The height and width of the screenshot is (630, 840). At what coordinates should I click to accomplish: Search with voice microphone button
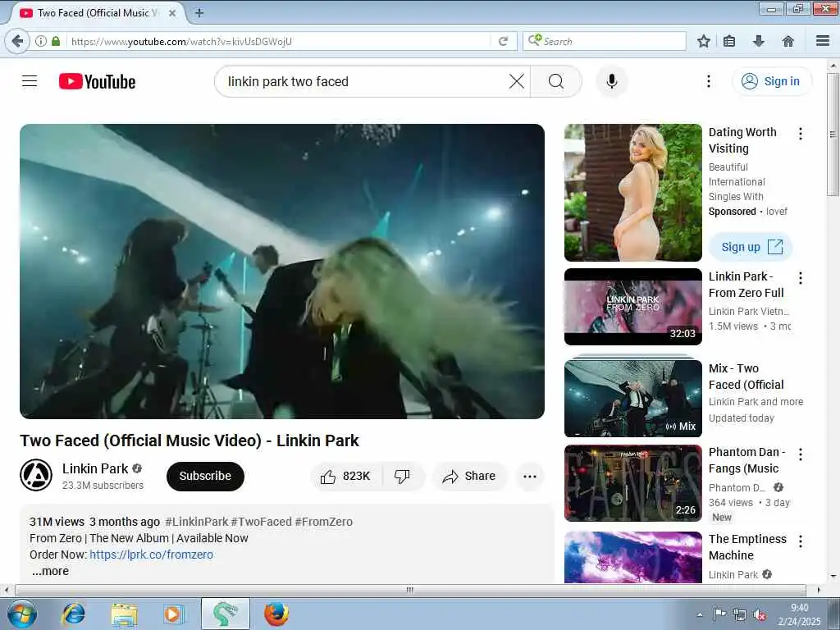pyautogui.click(x=612, y=81)
